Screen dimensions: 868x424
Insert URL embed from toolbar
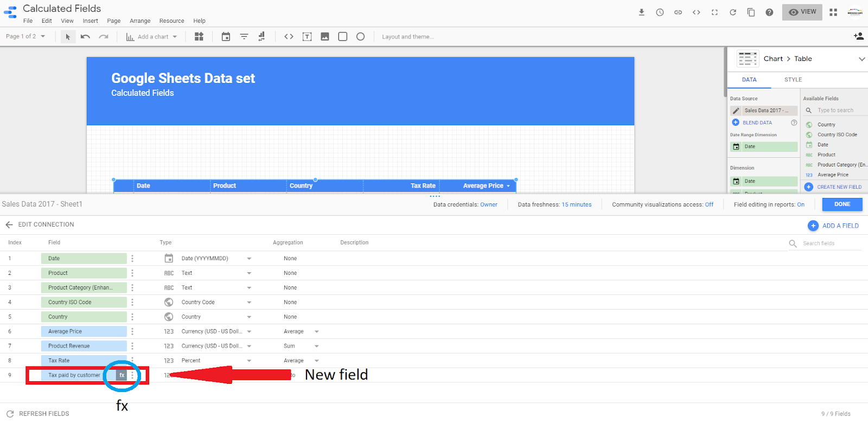[x=289, y=36]
